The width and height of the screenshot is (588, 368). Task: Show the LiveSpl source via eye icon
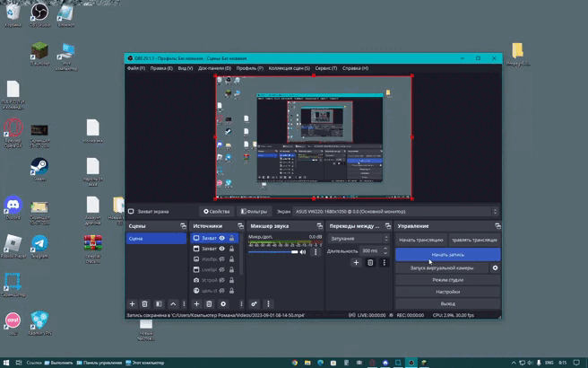[222, 269]
